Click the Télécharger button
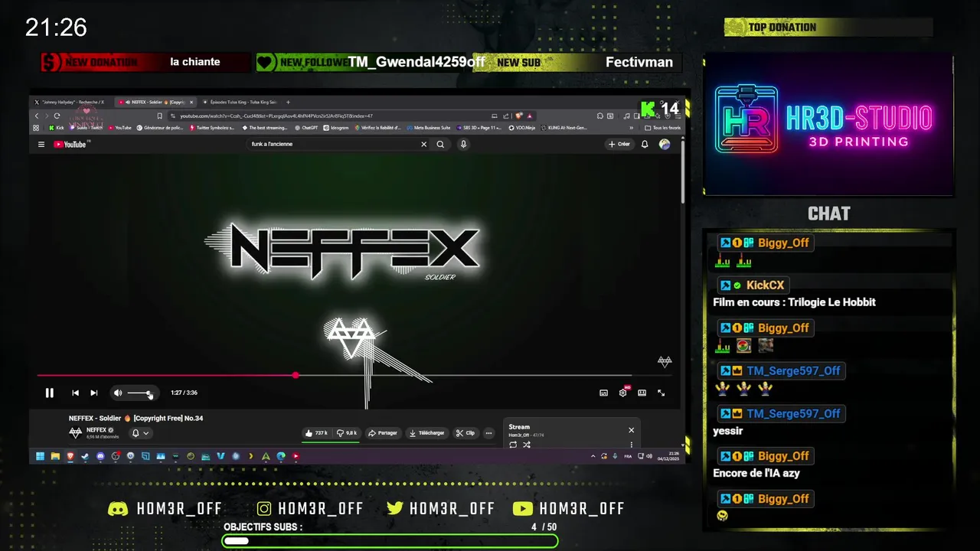Image resolution: width=980 pixels, height=551 pixels. [x=426, y=433]
